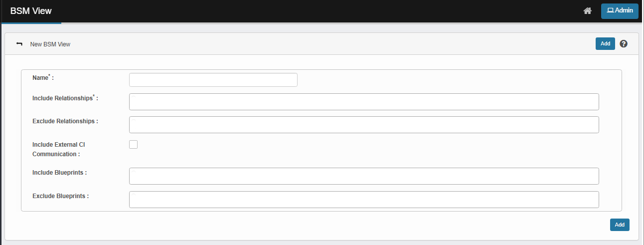Open help with the question mark icon
Image resolution: width=644 pixels, height=245 pixels.
tap(623, 44)
